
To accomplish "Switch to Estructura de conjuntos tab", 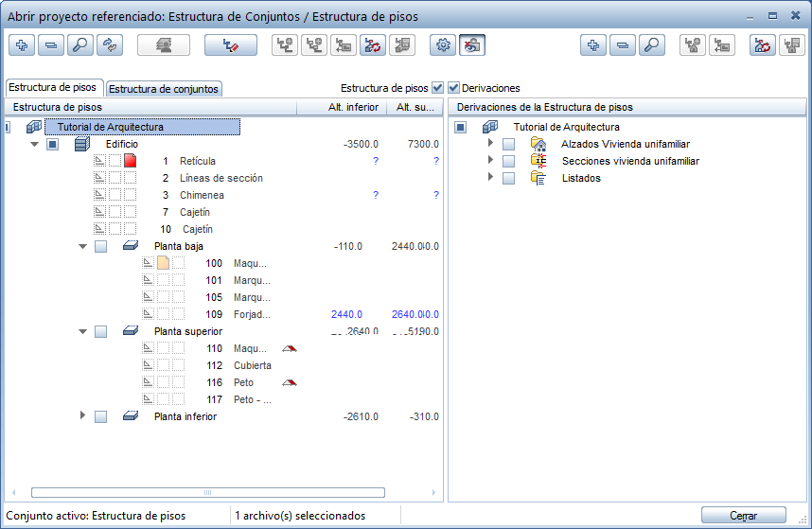I will coord(164,89).
